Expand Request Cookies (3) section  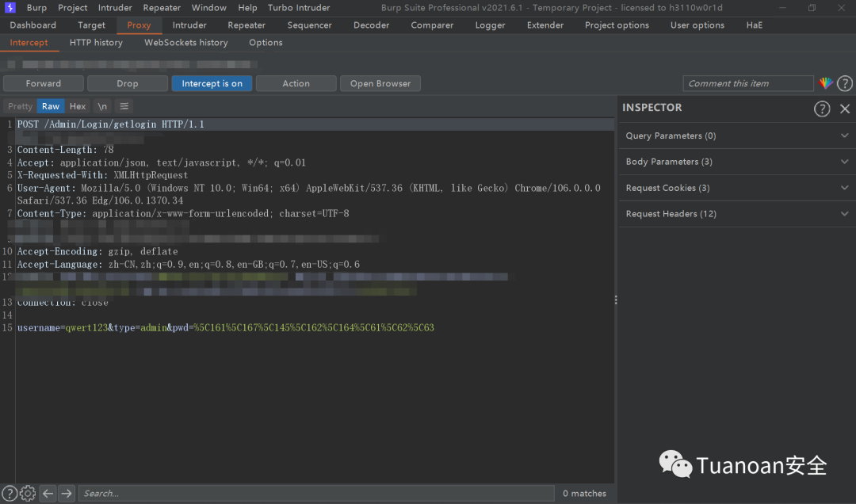point(737,188)
